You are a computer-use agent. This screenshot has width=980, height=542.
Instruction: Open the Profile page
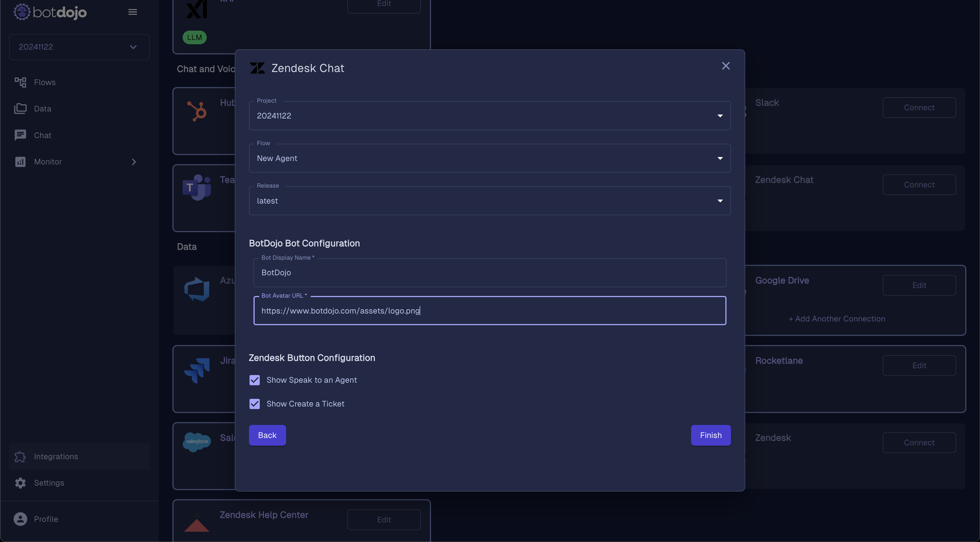coord(79,519)
